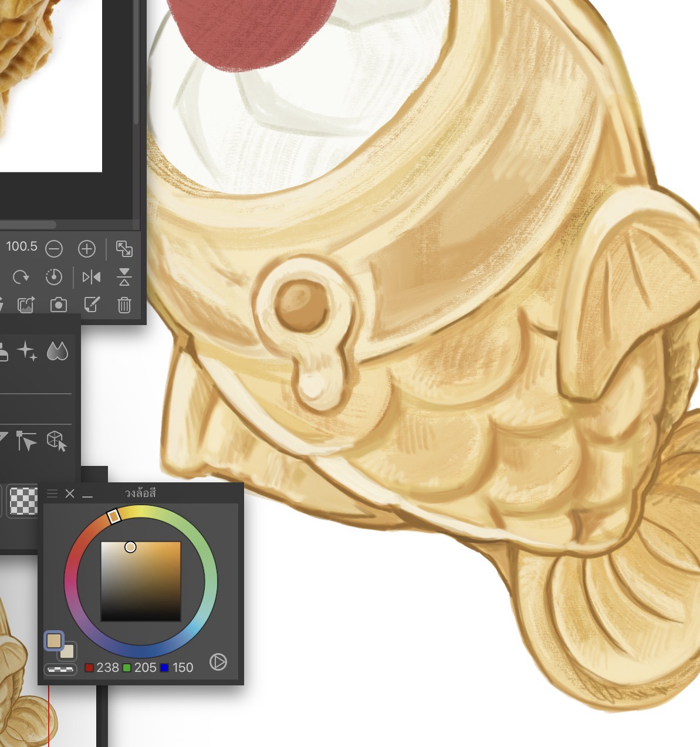Select the main foreground color swatch
Viewport: 700px width, 747px height.
click(x=54, y=641)
